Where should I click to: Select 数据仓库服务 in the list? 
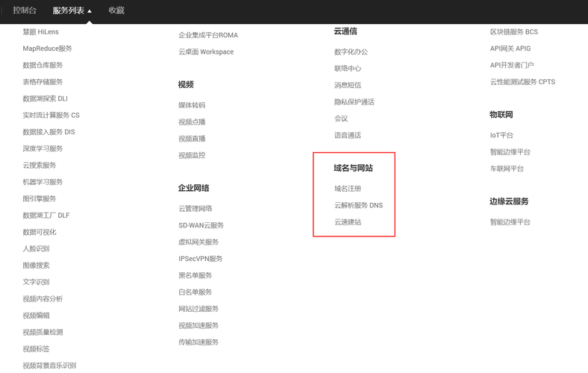pyautogui.click(x=43, y=65)
